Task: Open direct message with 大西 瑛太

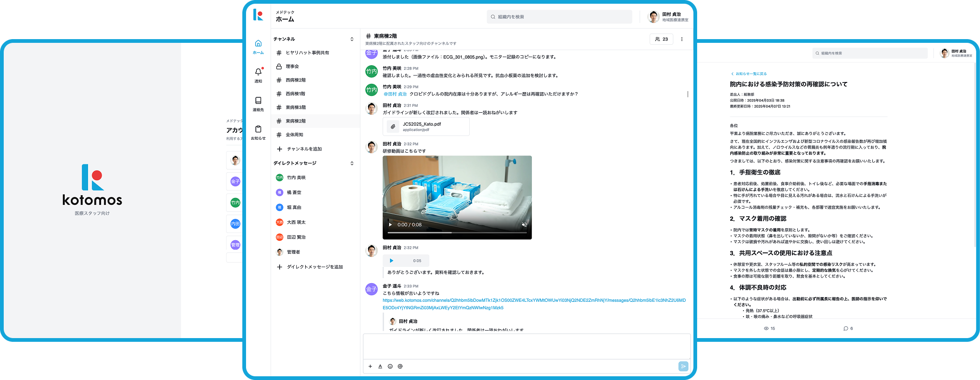Action: (x=315, y=222)
